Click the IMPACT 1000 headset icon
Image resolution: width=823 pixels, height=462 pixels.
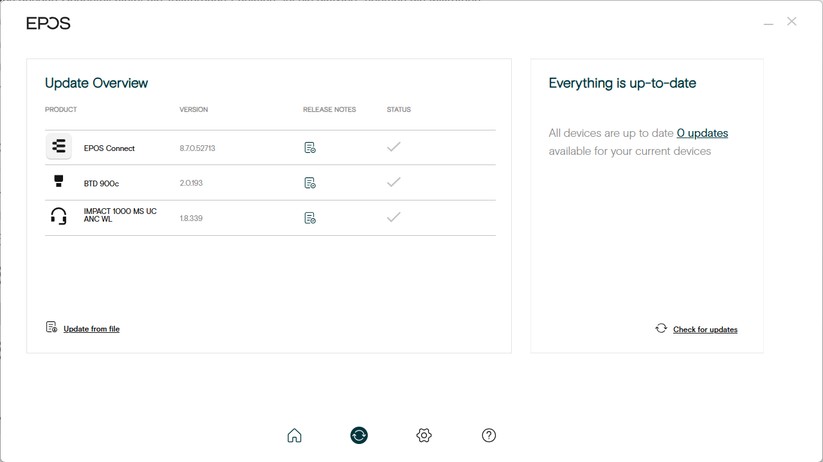coord(59,216)
